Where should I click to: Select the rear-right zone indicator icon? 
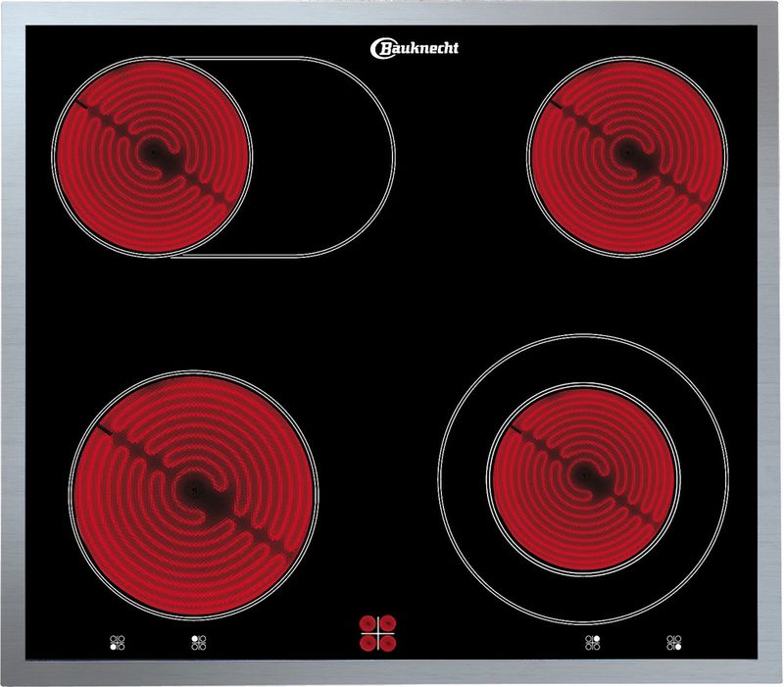[x=592, y=643]
